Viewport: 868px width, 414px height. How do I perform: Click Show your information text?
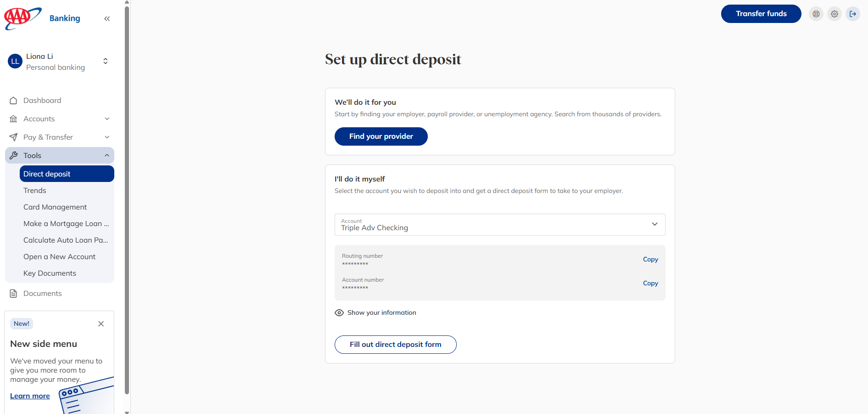click(x=382, y=313)
